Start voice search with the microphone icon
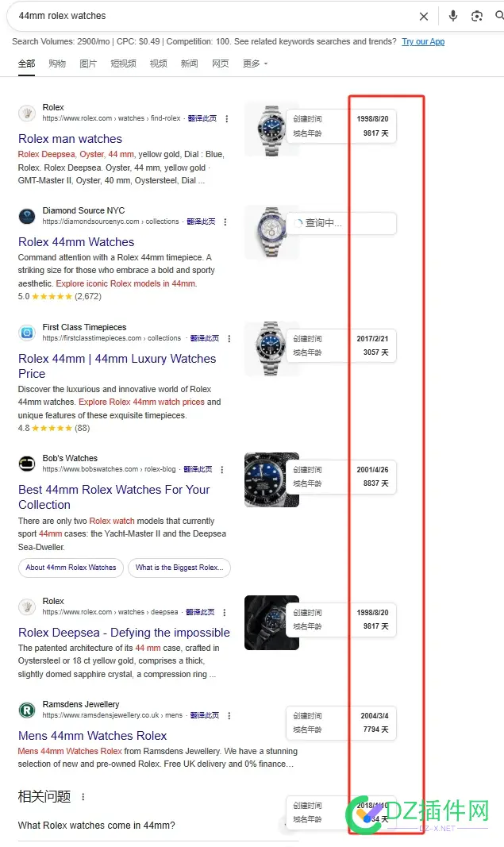The height and width of the screenshot is (847, 504). [453, 16]
